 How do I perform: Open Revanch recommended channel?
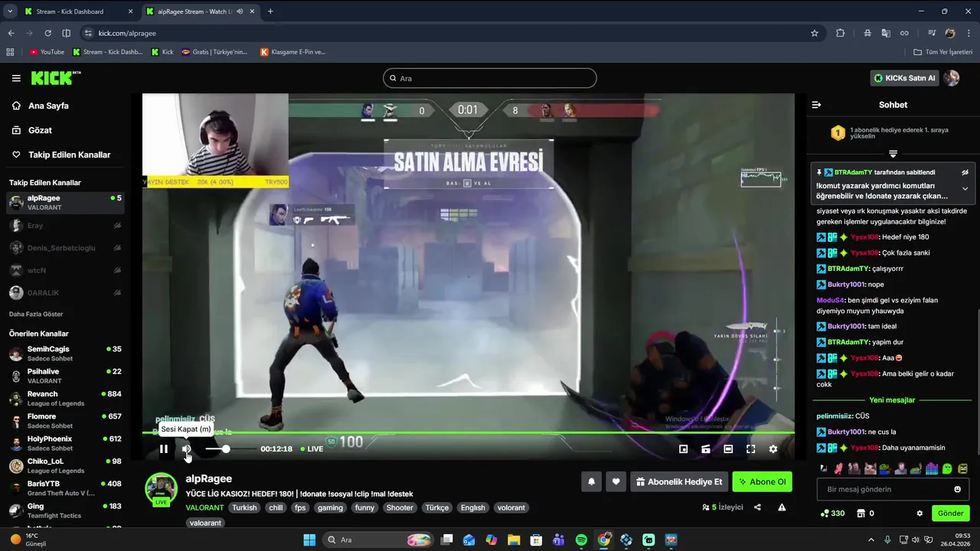click(65, 399)
